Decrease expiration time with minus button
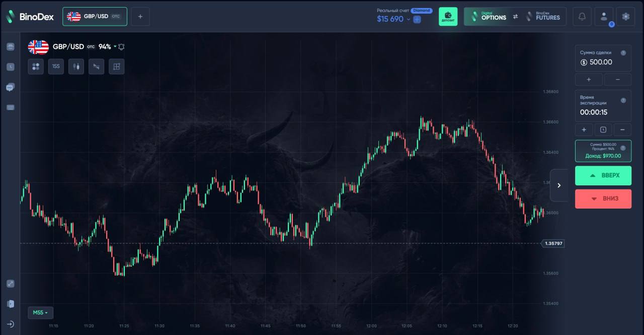The height and width of the screenshot is (335, 644). point(622,130)
